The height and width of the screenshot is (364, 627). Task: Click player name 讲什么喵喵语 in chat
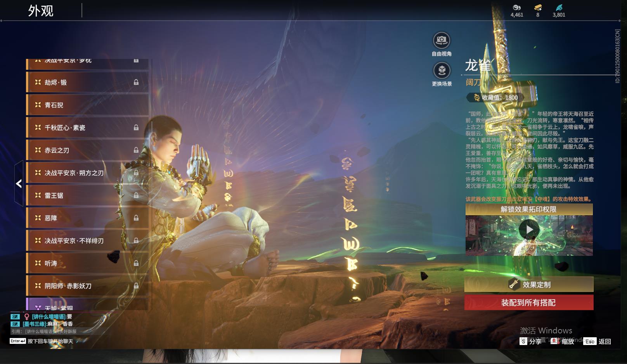click(49, 317)
